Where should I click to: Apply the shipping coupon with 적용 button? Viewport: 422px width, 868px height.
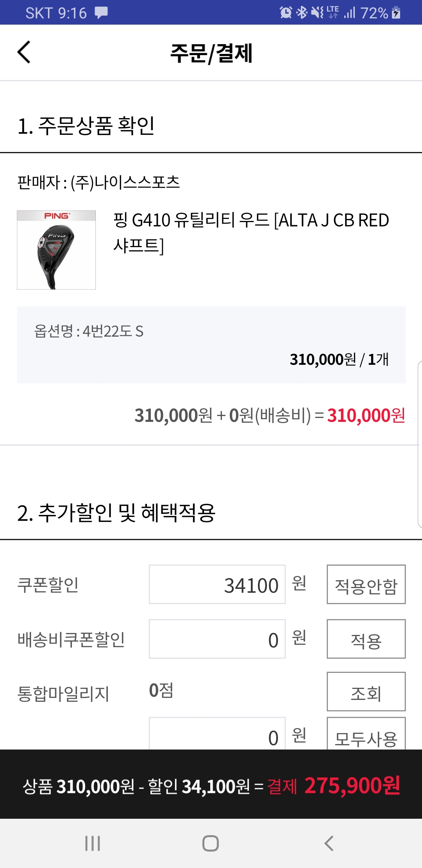point(366,639)
